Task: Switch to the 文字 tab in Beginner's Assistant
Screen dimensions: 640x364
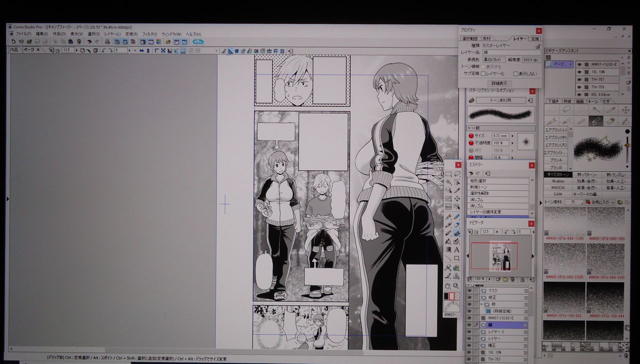Action: [605, 101]
